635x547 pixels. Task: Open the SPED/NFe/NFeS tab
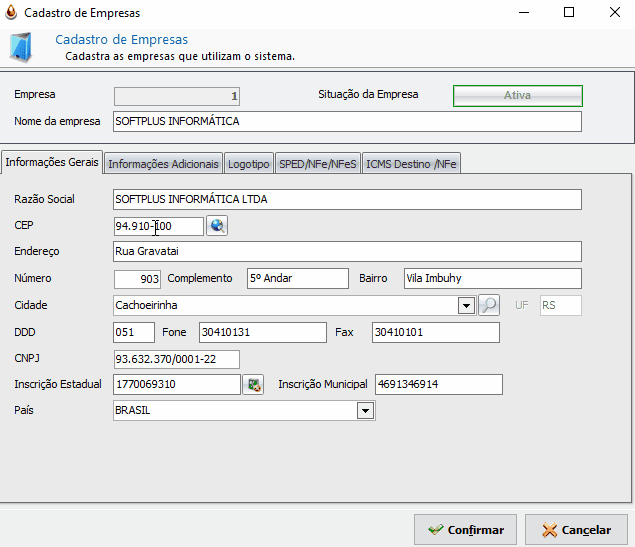tap(318, 164)
